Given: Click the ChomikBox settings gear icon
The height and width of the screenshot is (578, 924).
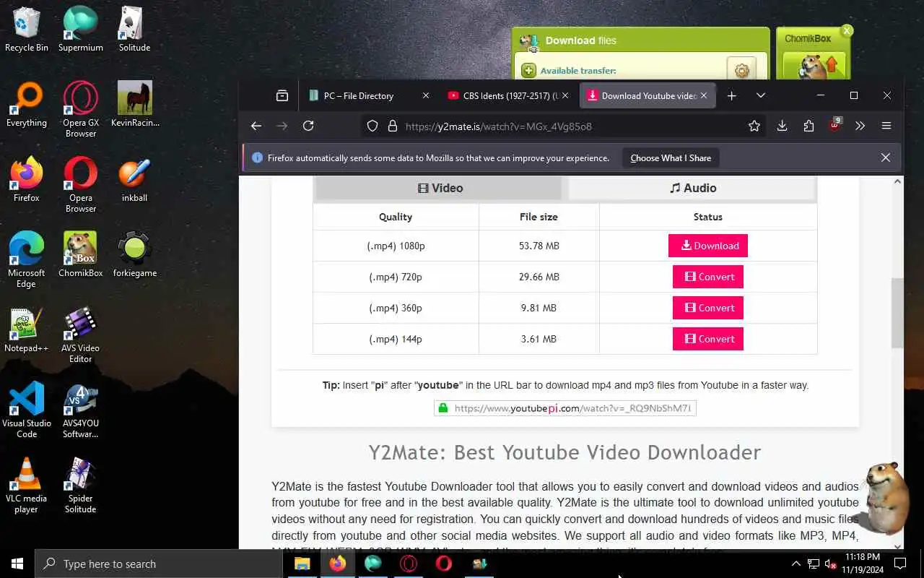Looking at the screenshot, I should click(741, 70).
